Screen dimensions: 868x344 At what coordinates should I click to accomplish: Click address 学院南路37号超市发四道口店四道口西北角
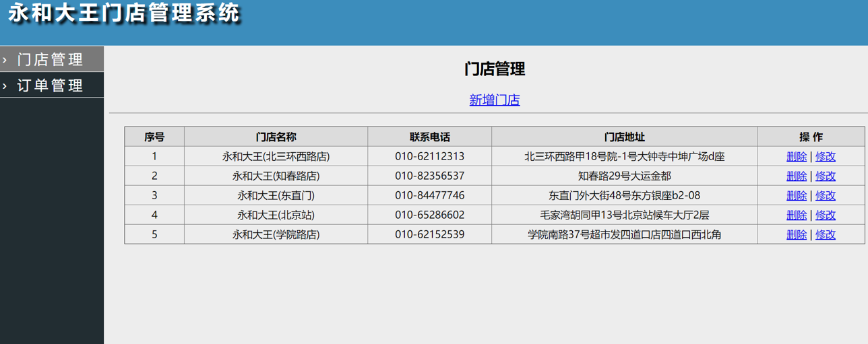click(x=625, y=234)
